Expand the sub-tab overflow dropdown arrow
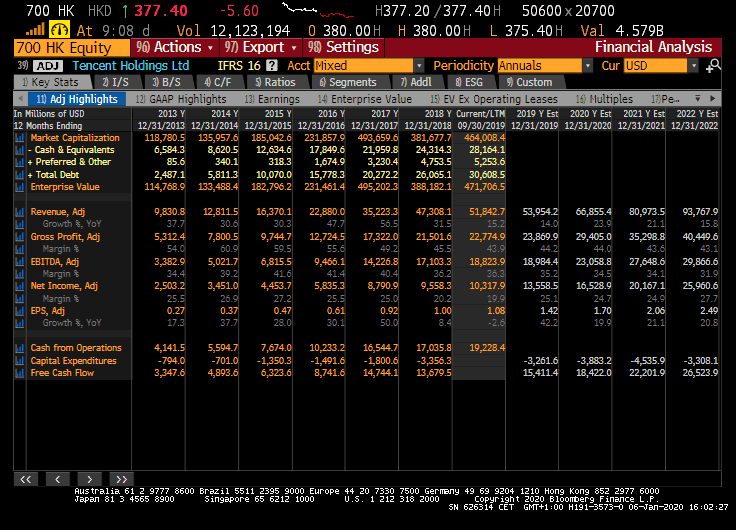 tap(698, 99)
